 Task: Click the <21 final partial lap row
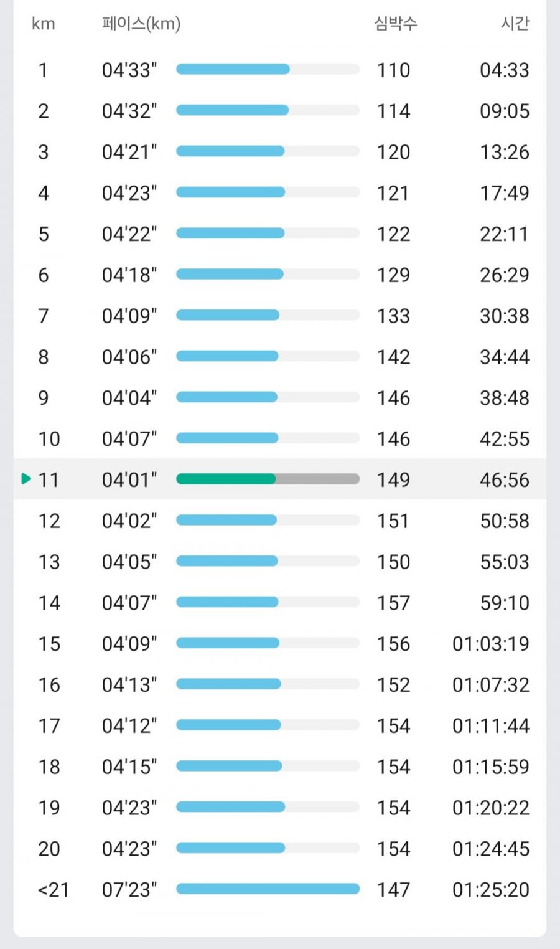click(x=280, y=889)
